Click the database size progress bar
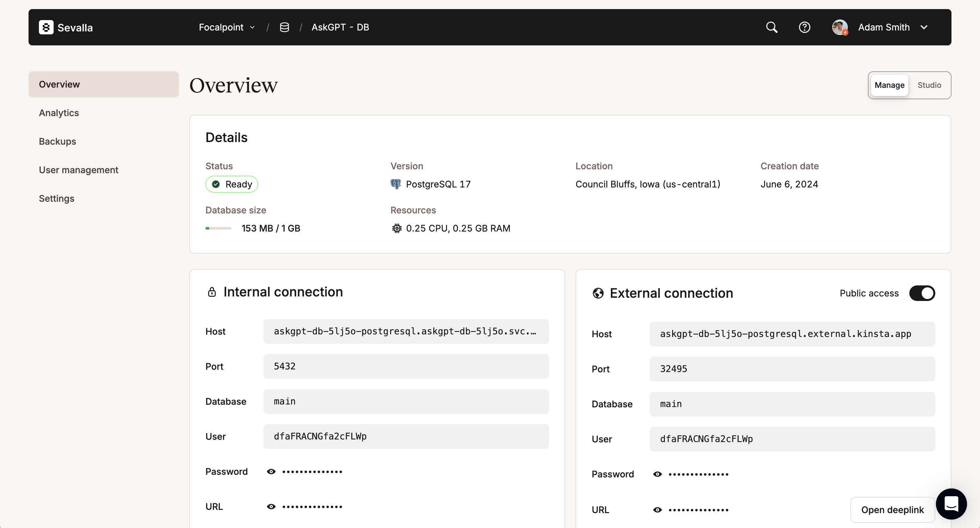Image resolution: width=980 pixels, height=528 pixels. point(218,228)
